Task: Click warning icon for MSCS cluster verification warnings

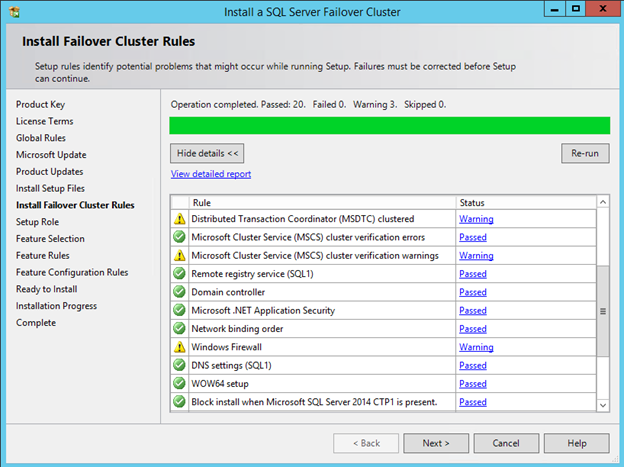Action: click(x=179, y=255)
